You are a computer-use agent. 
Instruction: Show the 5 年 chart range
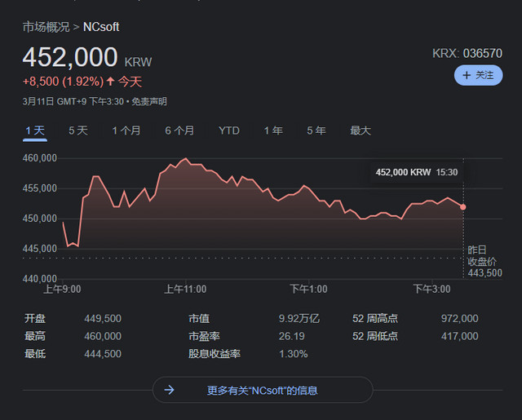pos(316,130)
